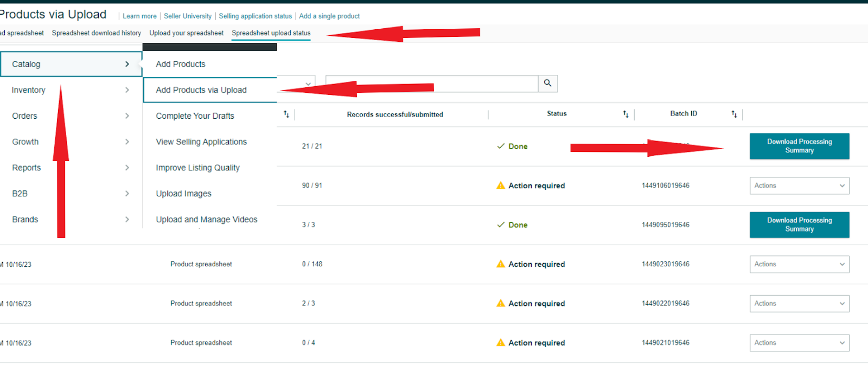Click the warning icon in the 0 / 4 row
Image resolution: width=868 pixels, height=371 pixels.
point(501,343)
